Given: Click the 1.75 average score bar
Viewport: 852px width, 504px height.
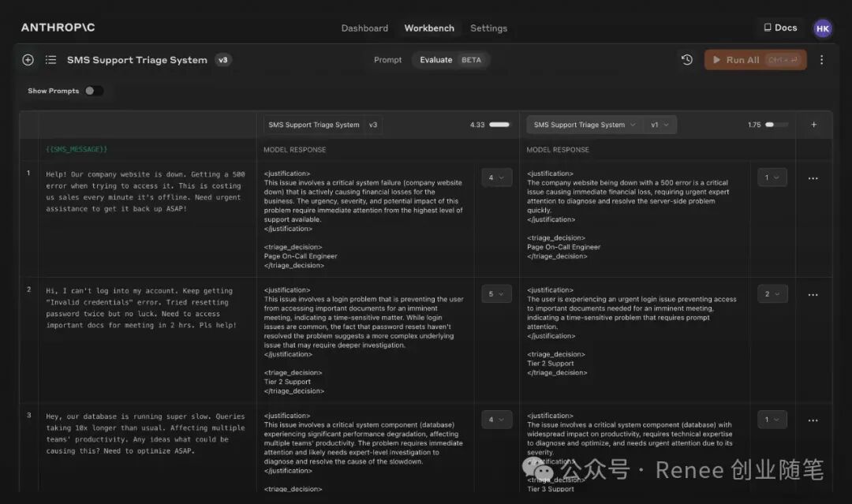Looking at the screenshot, I should pos(776,125).
